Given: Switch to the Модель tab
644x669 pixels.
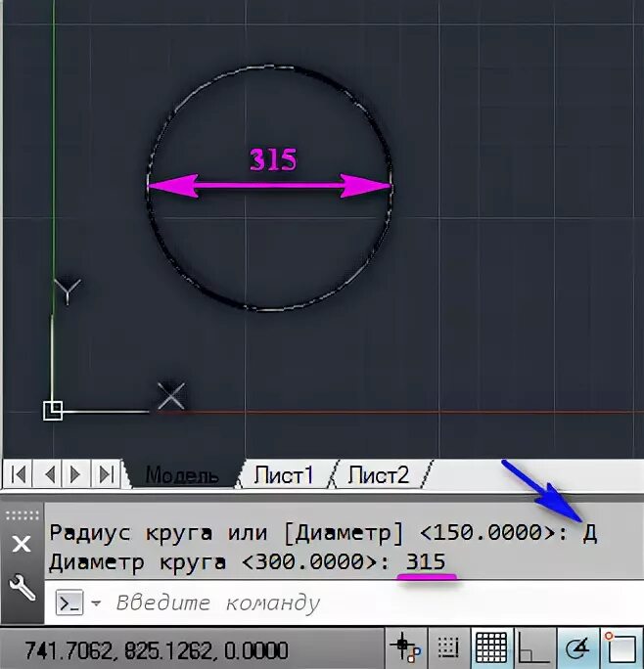Looking at the screenshot, I should pyautogui.click(x=183, y=474).
